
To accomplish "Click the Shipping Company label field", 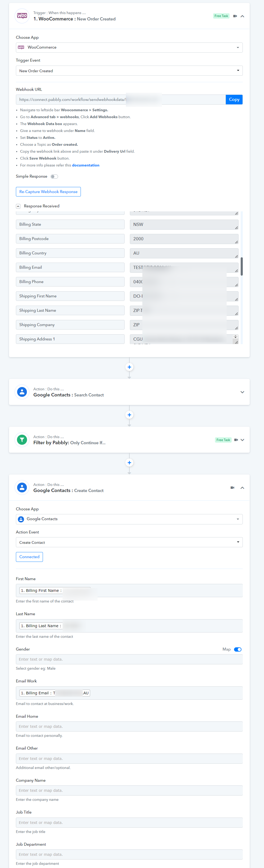I will [70, 325].
